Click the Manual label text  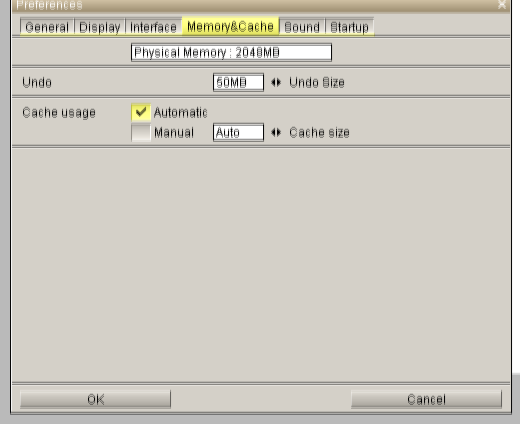tap(174, 133)
